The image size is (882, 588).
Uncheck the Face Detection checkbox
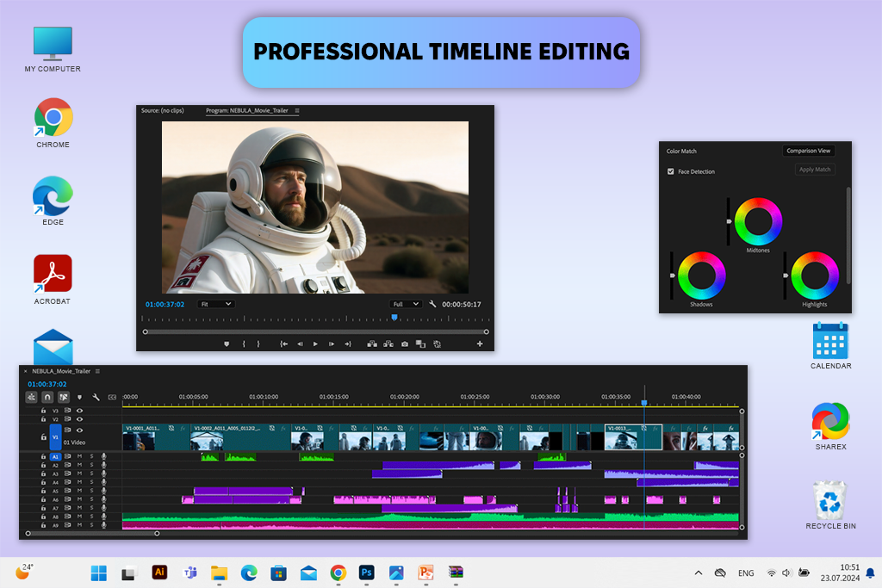670,171
